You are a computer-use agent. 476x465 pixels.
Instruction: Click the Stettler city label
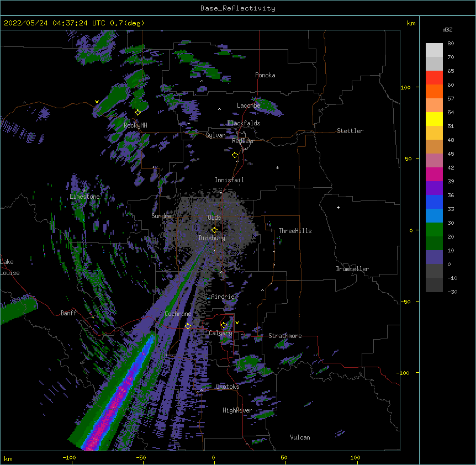pyautogui.click(x=350, y=131)
